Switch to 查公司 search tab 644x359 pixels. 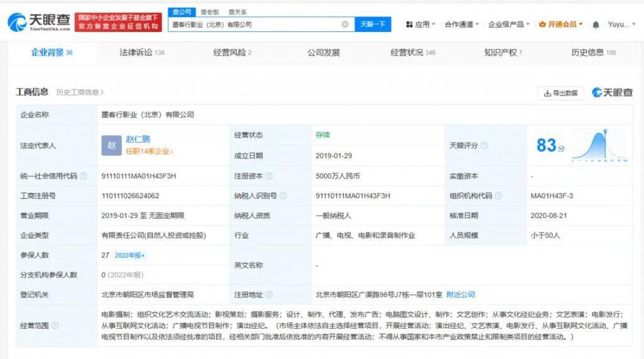tap(182, 12)
